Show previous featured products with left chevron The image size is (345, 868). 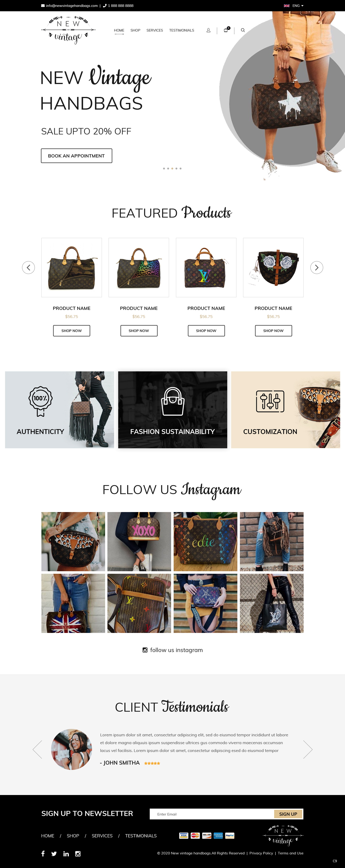coord(29,268)
